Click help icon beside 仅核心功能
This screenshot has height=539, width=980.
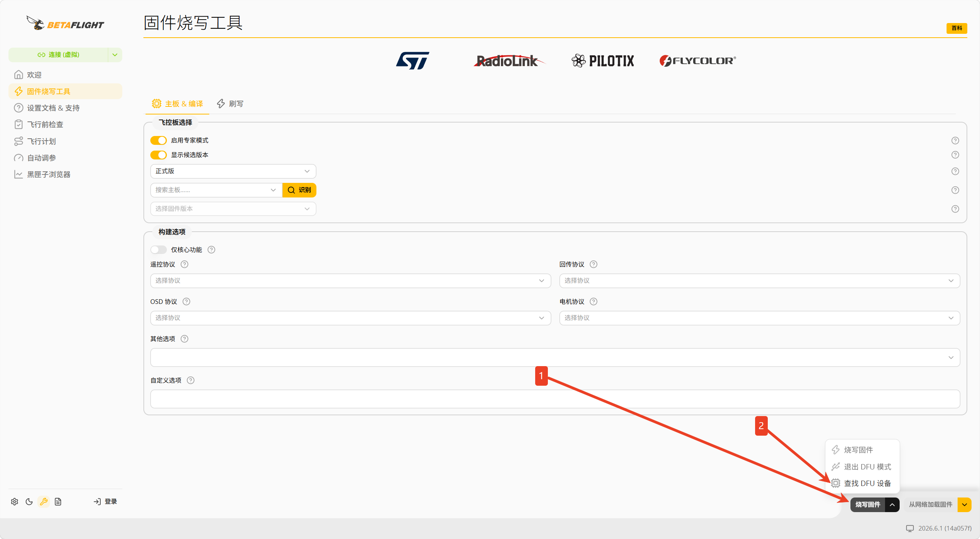coord(211,250)
